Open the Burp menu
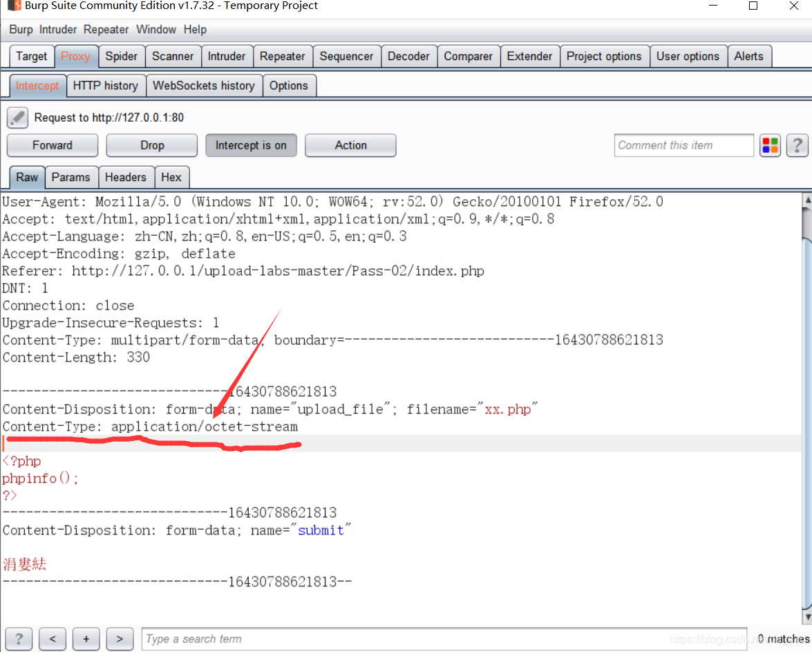The width and height of the screenshot is (812, 652). click(x=21, y=30)
